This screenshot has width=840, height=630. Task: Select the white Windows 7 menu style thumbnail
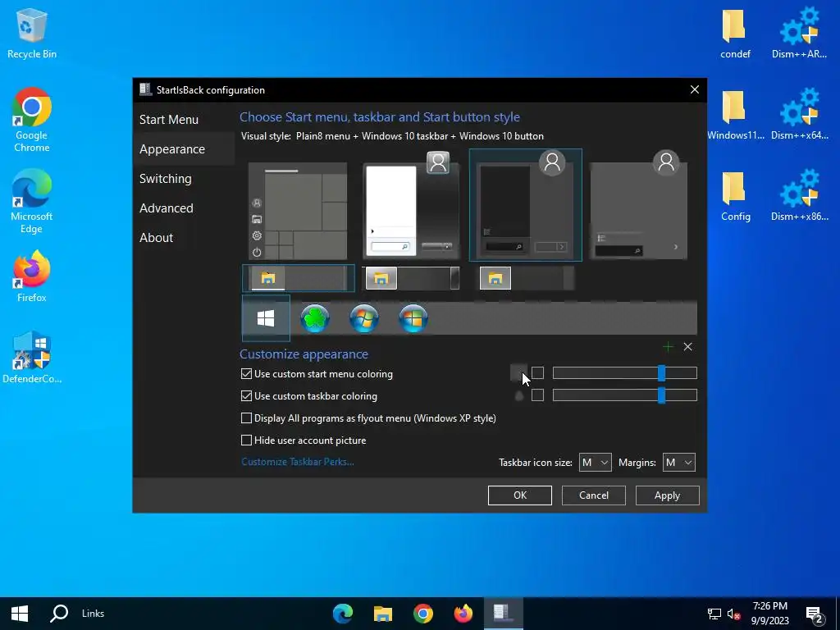tap(412, 206)
